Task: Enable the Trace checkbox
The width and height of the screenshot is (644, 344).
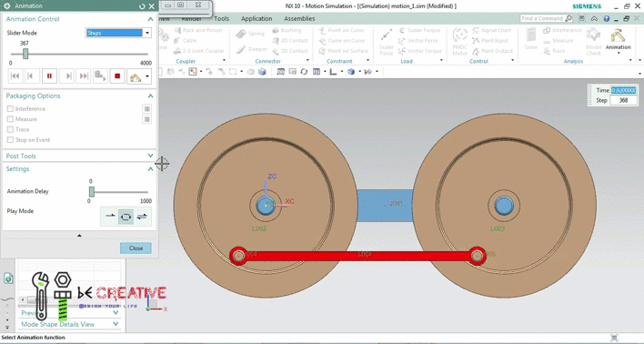Action: [x=10, y=129]
